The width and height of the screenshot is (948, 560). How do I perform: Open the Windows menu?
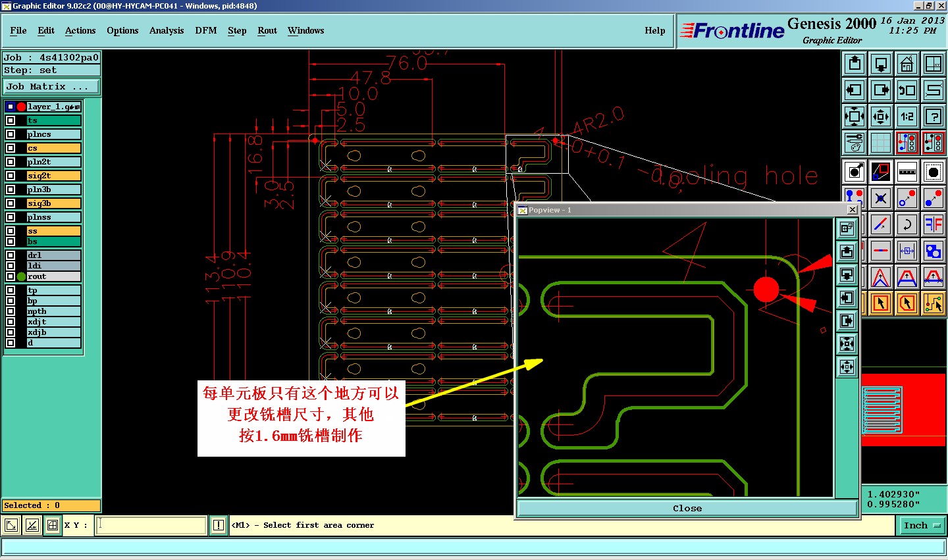point(306,30)
